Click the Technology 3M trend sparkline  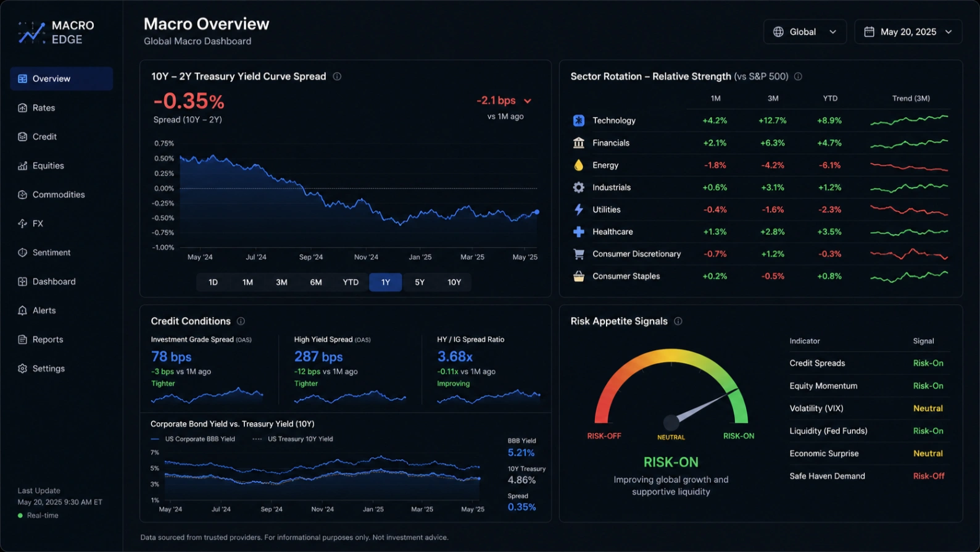[x=909, y=120]
